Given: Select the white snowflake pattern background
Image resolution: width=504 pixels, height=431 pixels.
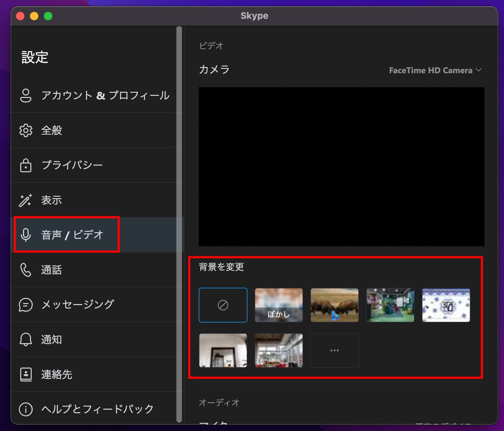Looking at the screenshot, I should pyautogui.click(x=446, y=305).
